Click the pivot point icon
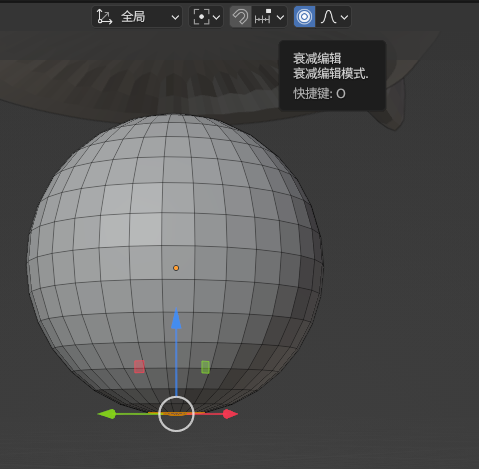 (x=201, y=17)
